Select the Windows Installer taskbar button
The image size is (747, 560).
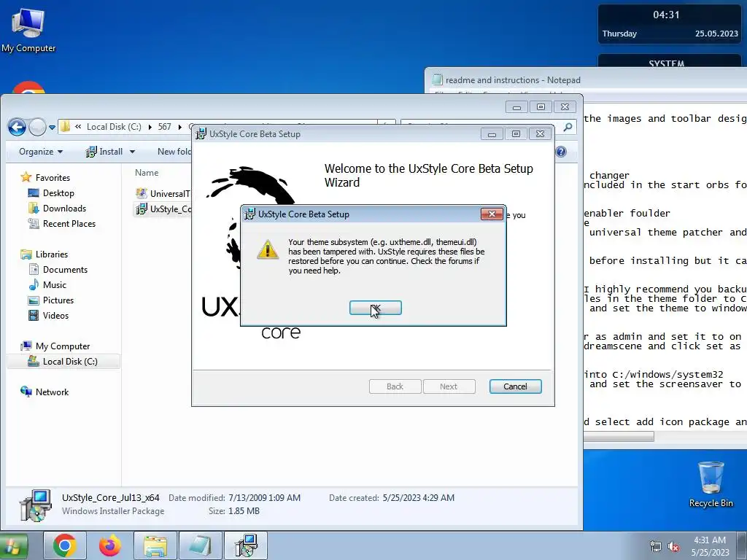(246, 545)
